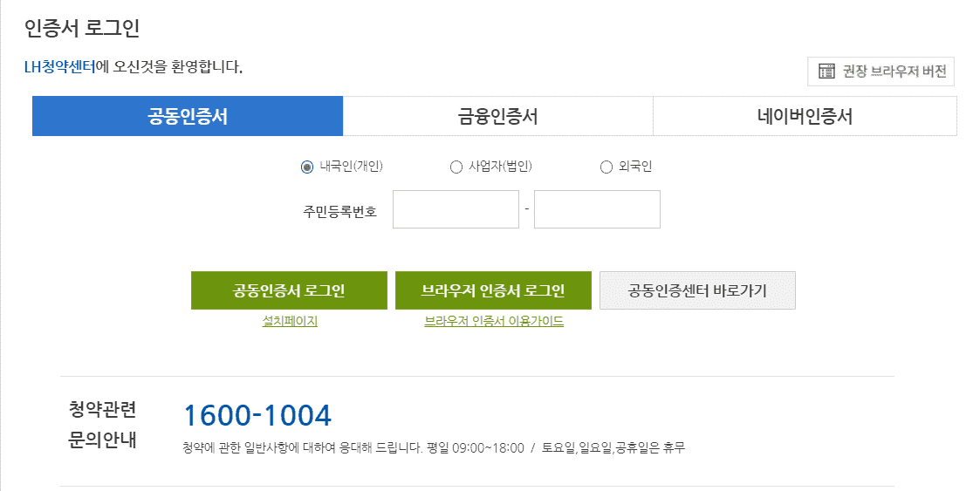Follow the 설치페이지 link
The image size is (980, 491).
[290, 321]
